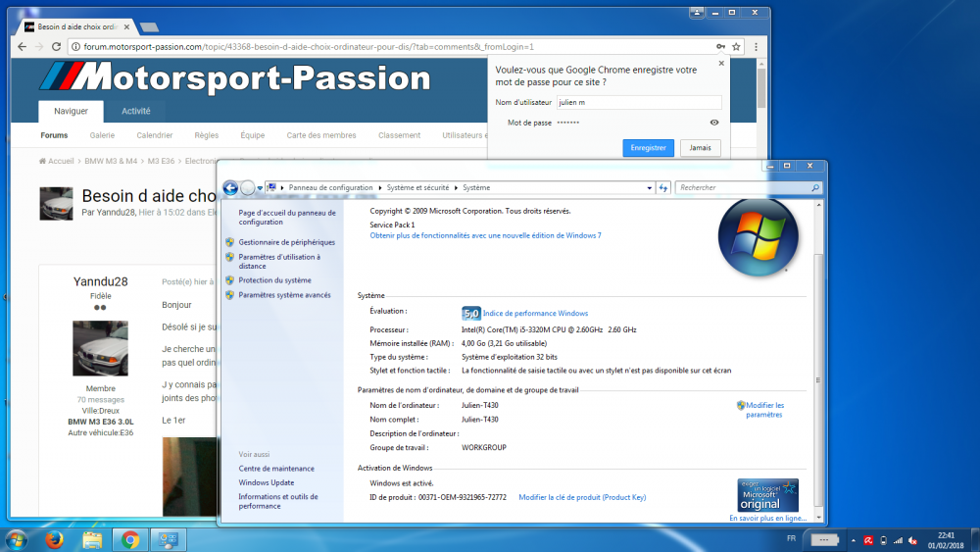
Task: Open the Calendrier menu item
Action: 155,135
